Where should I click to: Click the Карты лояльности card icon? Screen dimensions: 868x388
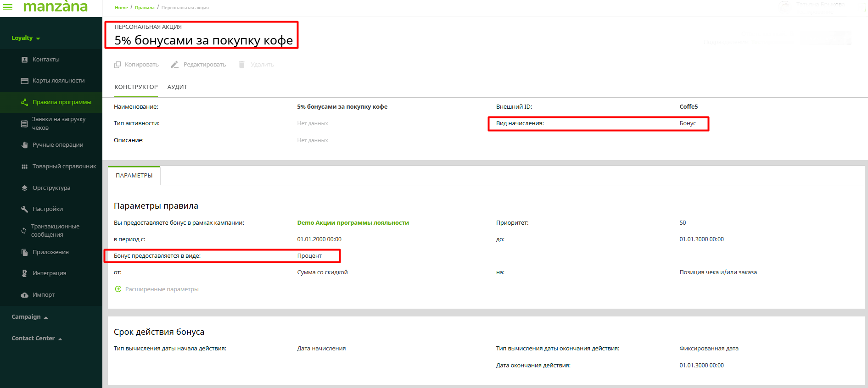(25, 81)
